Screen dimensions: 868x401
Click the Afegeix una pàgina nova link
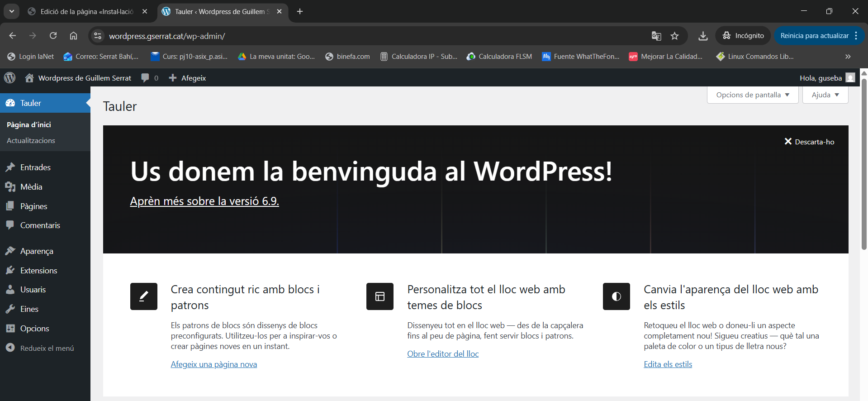coord(213,364)
